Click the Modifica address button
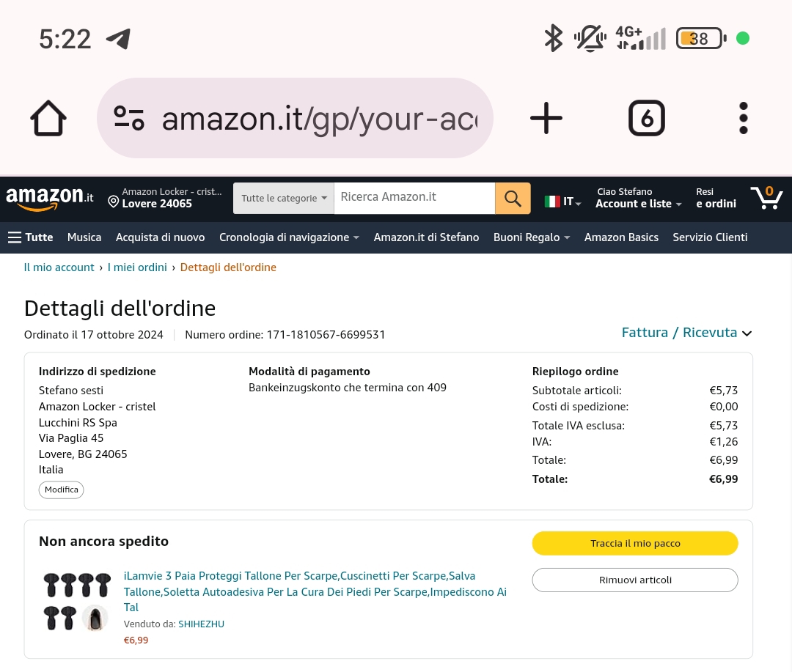This screenshot has height=672, width=792. (x=62, y=490)
